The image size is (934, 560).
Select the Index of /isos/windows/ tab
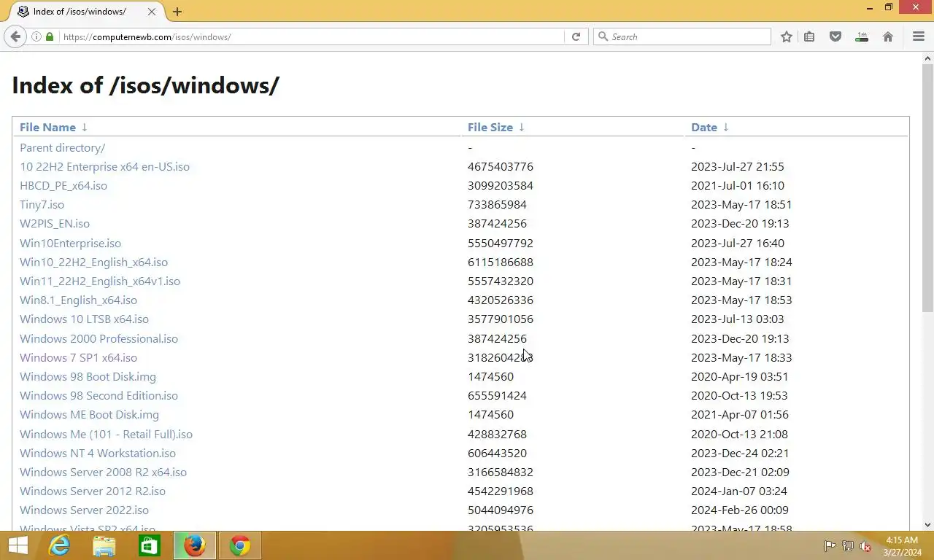tap(87, 12)
